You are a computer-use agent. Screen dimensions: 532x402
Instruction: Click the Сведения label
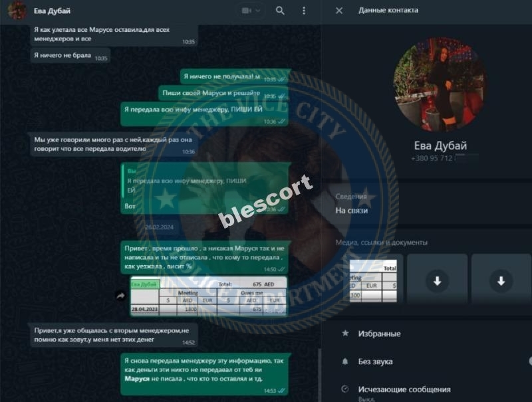pos(351,197)
